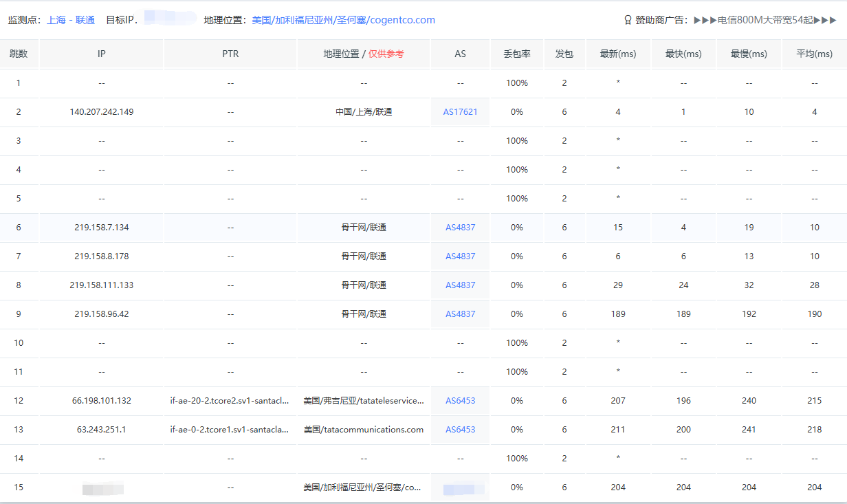Select the PTR column header
This screenshot has width=847, height=504.
tap(230, 54)
